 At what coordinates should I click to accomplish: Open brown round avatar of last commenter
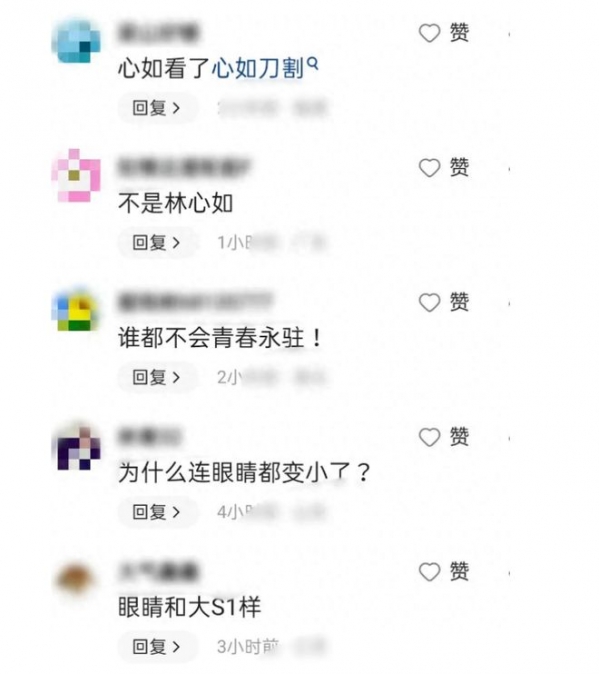click(75, 578)
